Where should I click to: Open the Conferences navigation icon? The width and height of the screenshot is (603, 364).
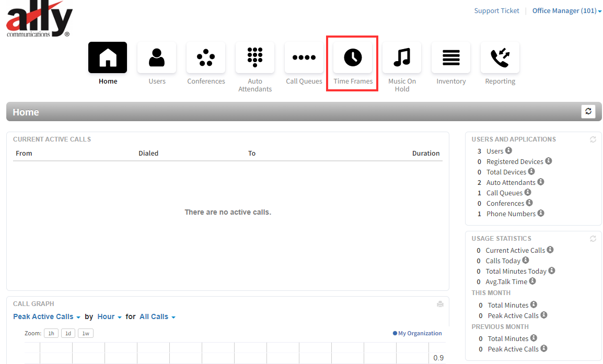[x=206, y=57]
